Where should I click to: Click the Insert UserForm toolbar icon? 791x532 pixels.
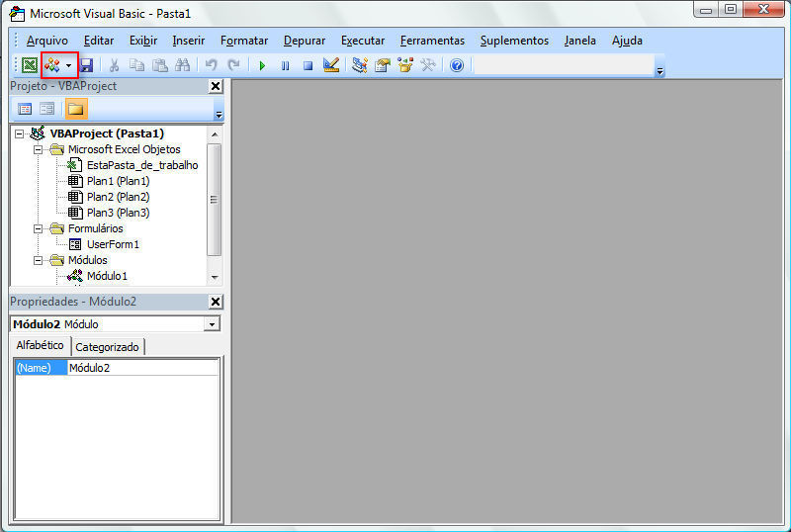tap(52, 65)
